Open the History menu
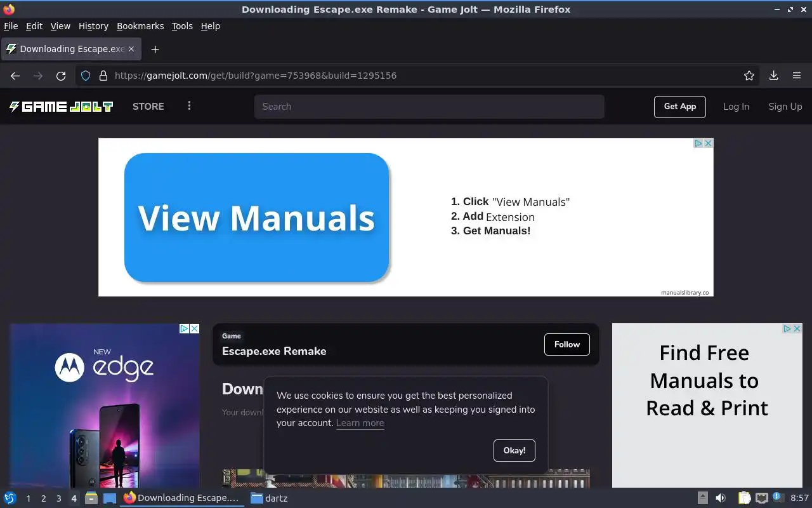The width and height of the screenshot is (812, 508). tap(93, 26)
